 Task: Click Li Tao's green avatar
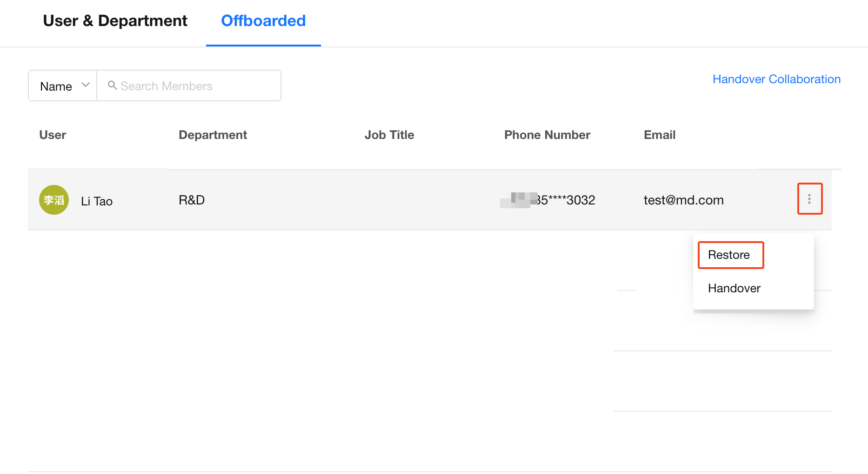tap(54, 200)
